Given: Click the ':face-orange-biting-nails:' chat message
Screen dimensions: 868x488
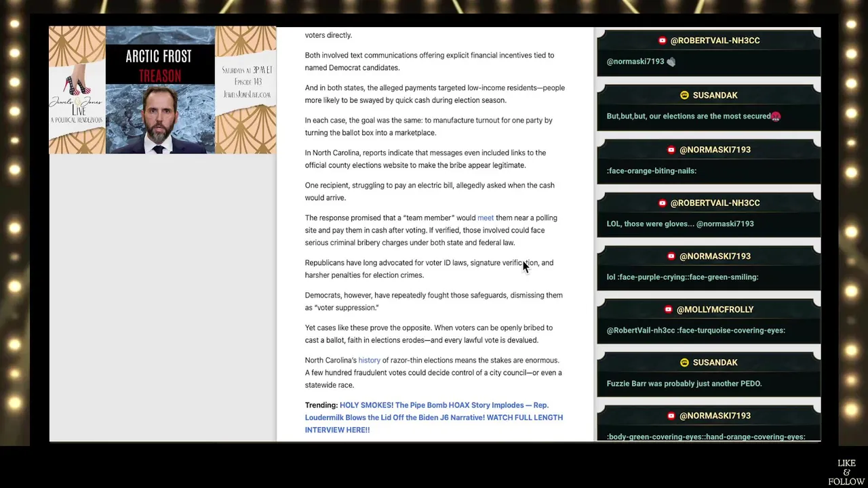Looking at the screenshot, I should click(652, 171).
